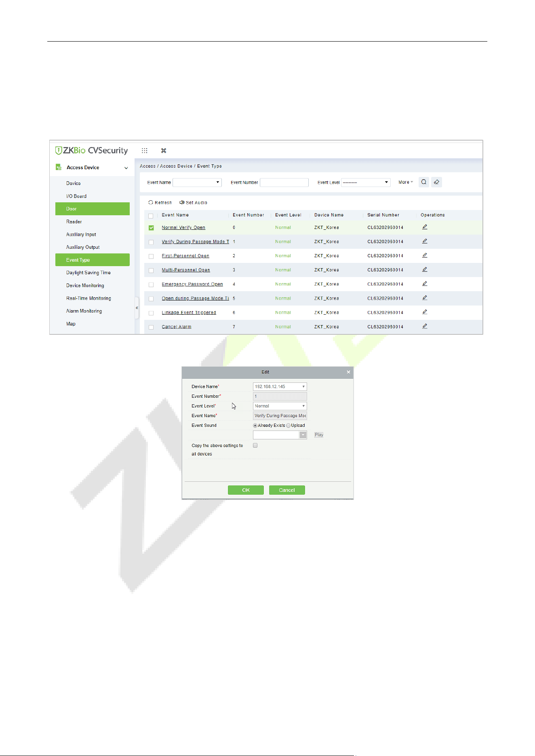
Task: Edit the Cancel Alarm row
Action: tap(425, 326)
